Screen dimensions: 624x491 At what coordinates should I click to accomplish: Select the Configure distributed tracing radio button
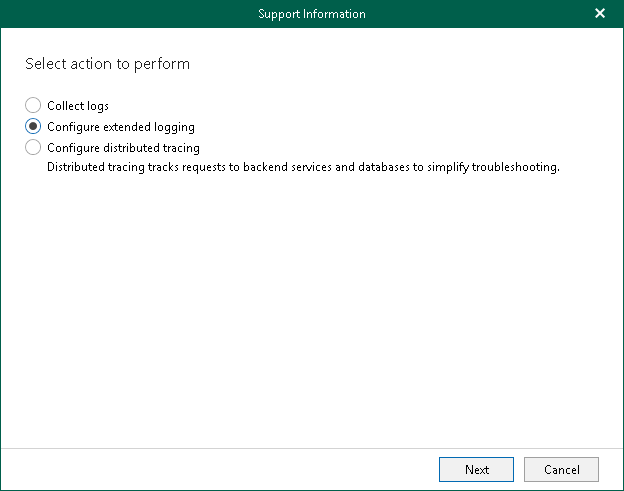point(33,148)
